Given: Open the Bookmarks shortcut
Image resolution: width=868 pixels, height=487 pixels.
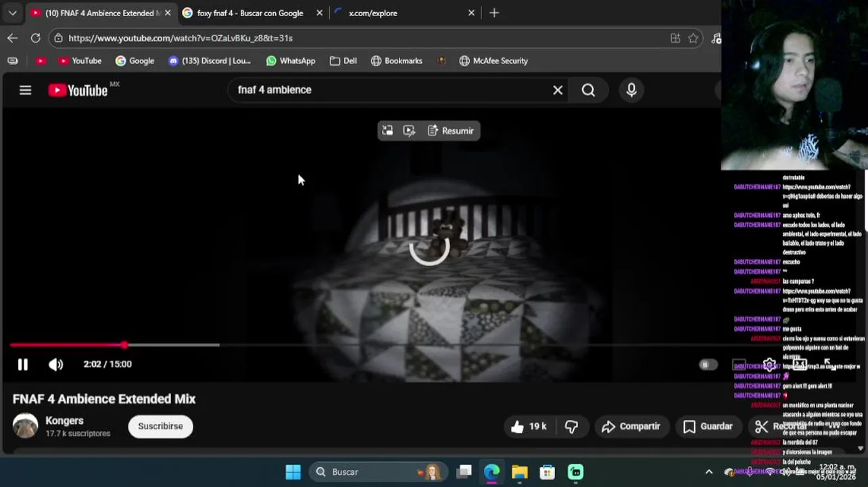Looking at the screenshot, I should tap(397, 61).
